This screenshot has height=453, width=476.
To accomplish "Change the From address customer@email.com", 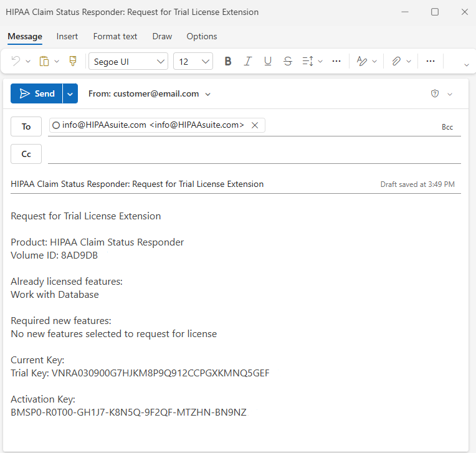I will pyautogui.click(x=150, y=94).
